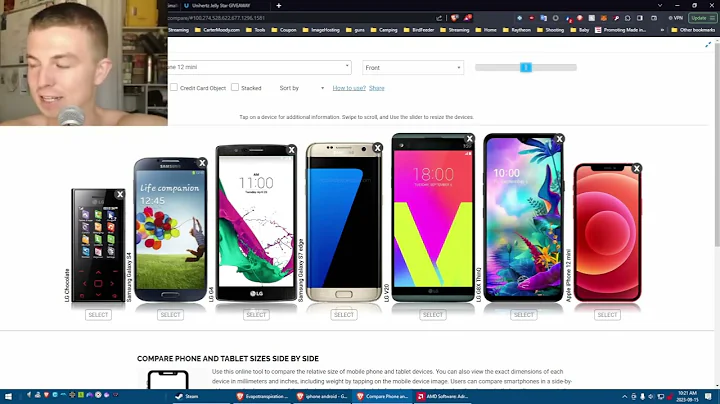Click SELECT under LG G8X ThinQ
The width and height of the screenshot is (720, 404).
coord(523,314)
